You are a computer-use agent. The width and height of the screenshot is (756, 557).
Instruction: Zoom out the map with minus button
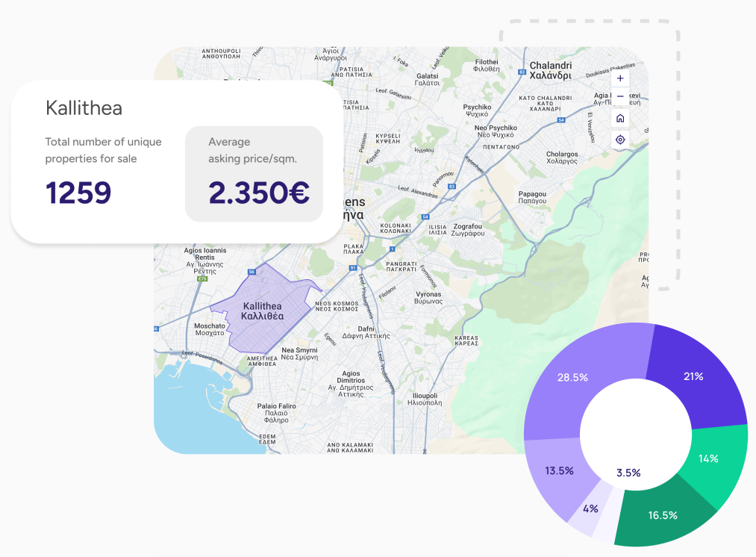[619, 97]
